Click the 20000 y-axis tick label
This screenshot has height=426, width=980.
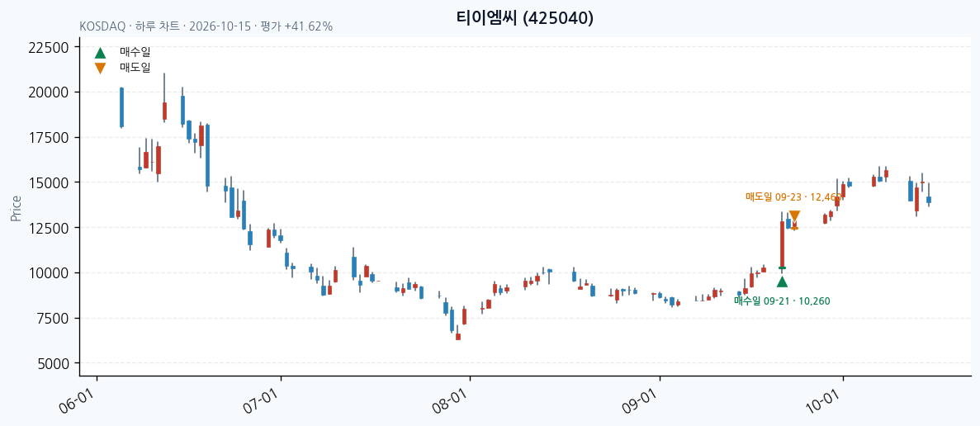click(49, 92)
